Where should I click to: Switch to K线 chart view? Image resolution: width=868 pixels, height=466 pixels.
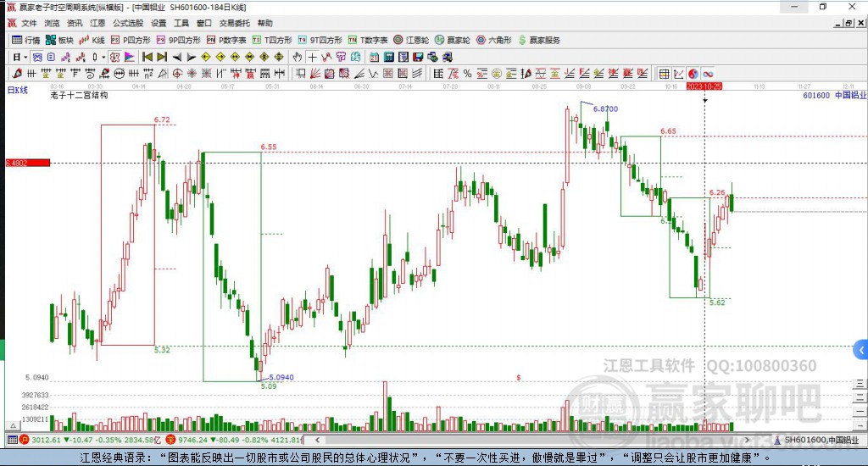click(92, 40)
